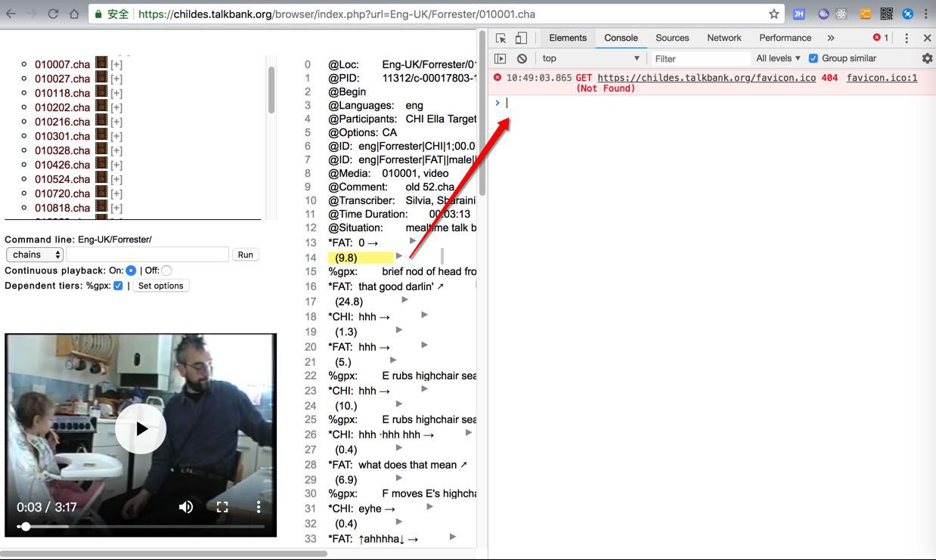The image size is (936, 560).
Task: Seek the video progress slider
Action: 141,526
